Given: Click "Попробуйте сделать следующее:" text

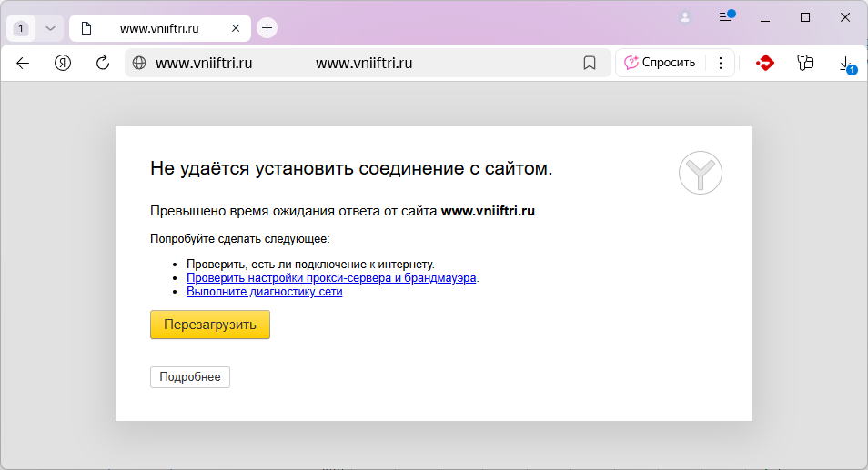Looking at the screenshot, I should point(239,239).
